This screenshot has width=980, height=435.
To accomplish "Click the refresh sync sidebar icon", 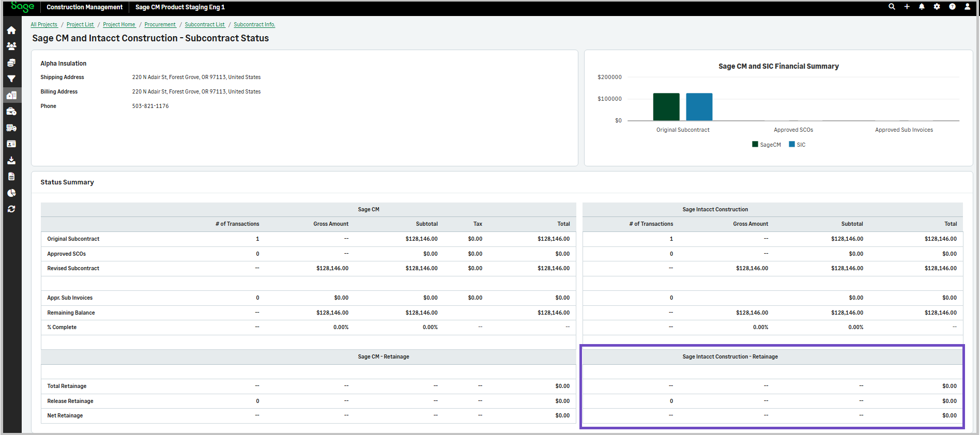I will pyautogui.click(x=11, y=209).
